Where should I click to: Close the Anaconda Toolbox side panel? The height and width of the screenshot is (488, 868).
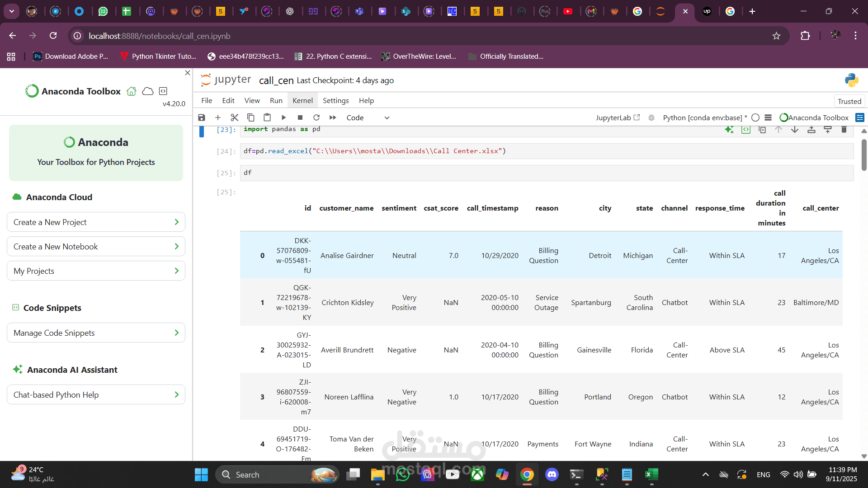point(188,73)
